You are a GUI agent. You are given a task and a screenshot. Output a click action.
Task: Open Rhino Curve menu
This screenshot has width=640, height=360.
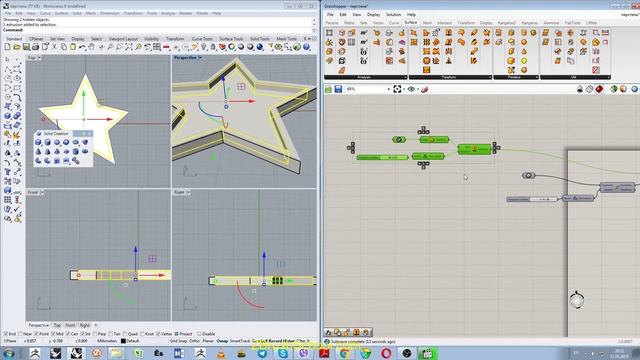tap(45, 13)
